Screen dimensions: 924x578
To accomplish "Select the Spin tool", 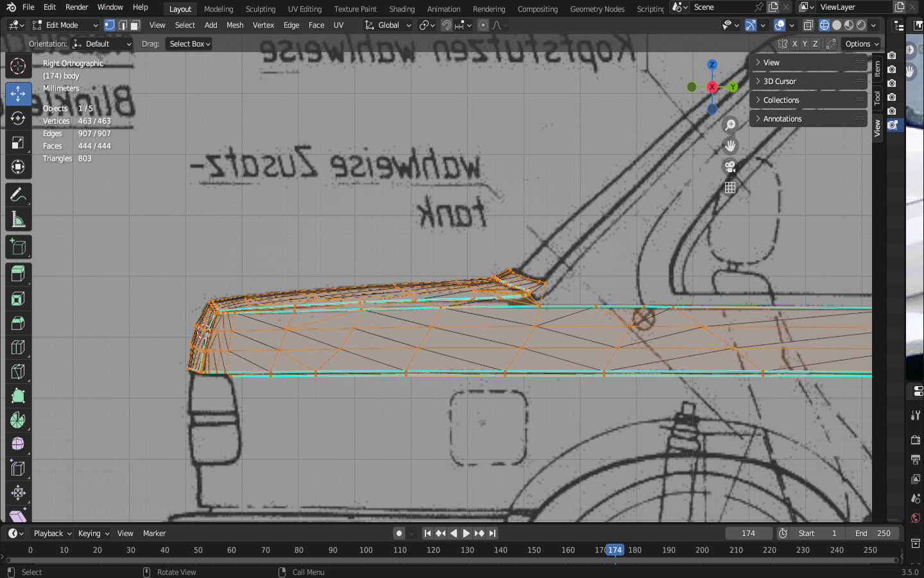I will click(x=18, y=421).
